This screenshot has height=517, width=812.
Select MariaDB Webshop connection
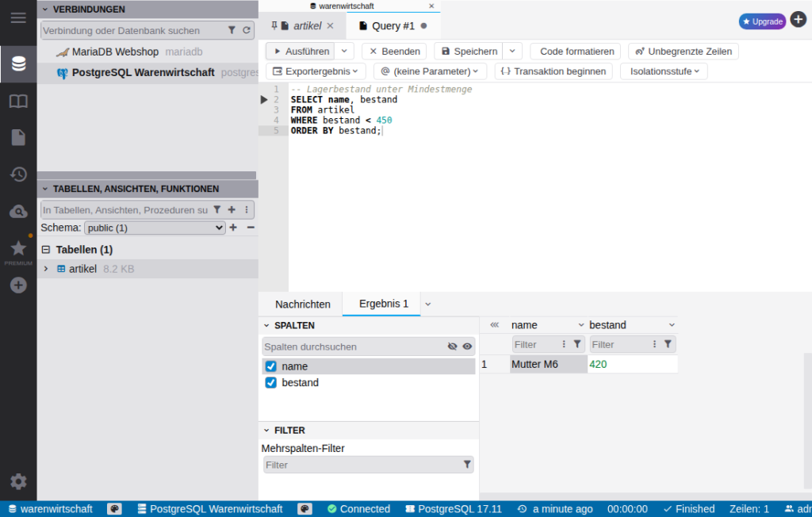(147, 52)
